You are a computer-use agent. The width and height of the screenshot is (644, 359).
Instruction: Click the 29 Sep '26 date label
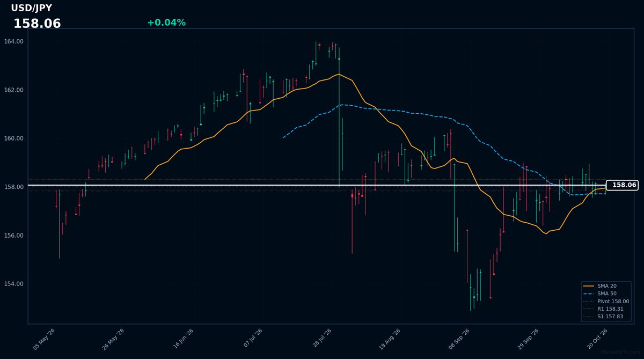[x=529, y=339]
